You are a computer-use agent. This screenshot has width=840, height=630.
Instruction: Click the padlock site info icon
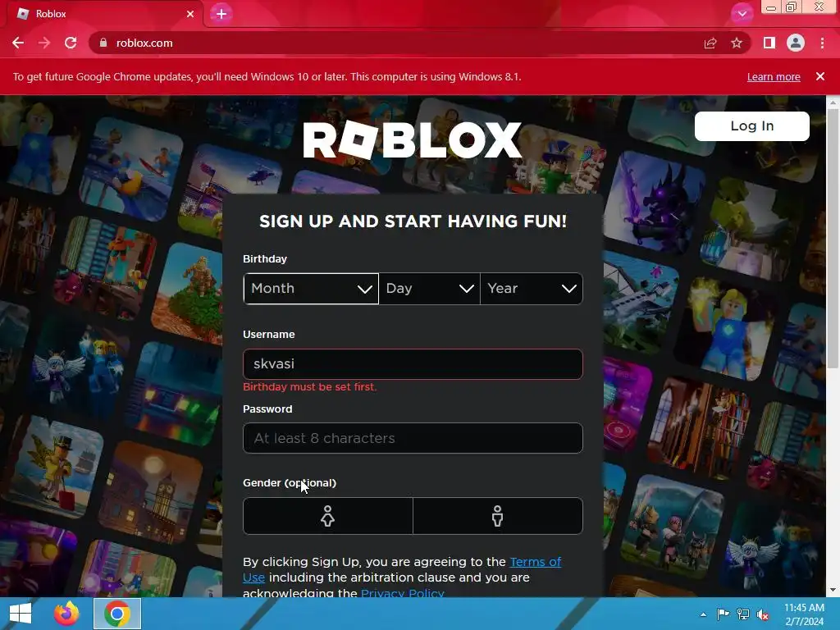(x=103, y=43)
